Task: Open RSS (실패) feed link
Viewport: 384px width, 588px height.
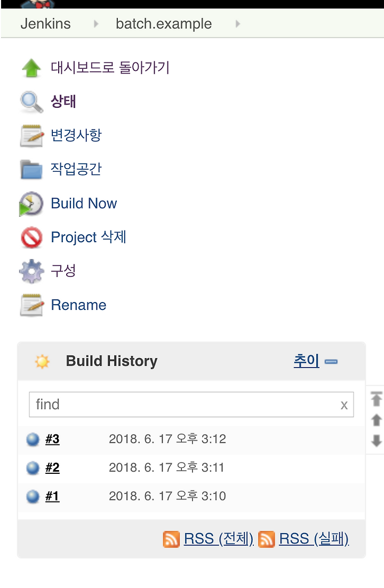Action: [x=314, y=539]
